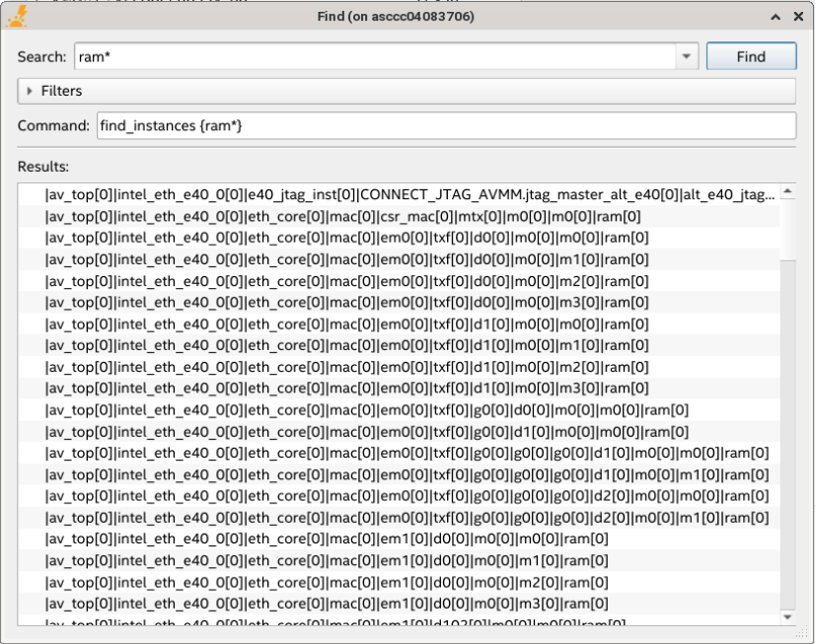Image resolution: width=815 pixels, height=644 pixels.
Task: Select result em0|txf|d0[0]|m0[0]|m0[0]|ram[0]
Action: click(400, 238)
